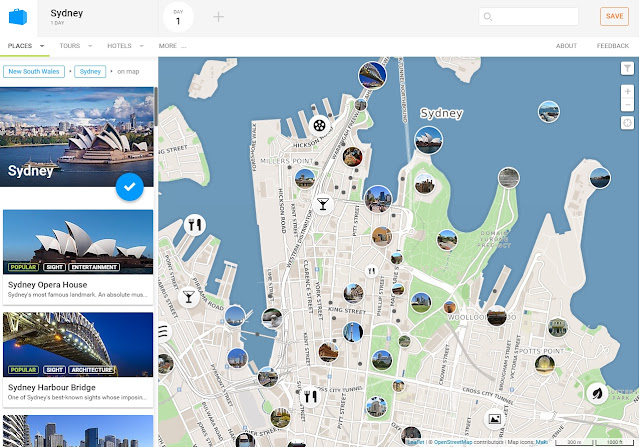The image size is (640, 447).
Task: Select the Sydney breadcrumb chip
Action: [90, 71]
